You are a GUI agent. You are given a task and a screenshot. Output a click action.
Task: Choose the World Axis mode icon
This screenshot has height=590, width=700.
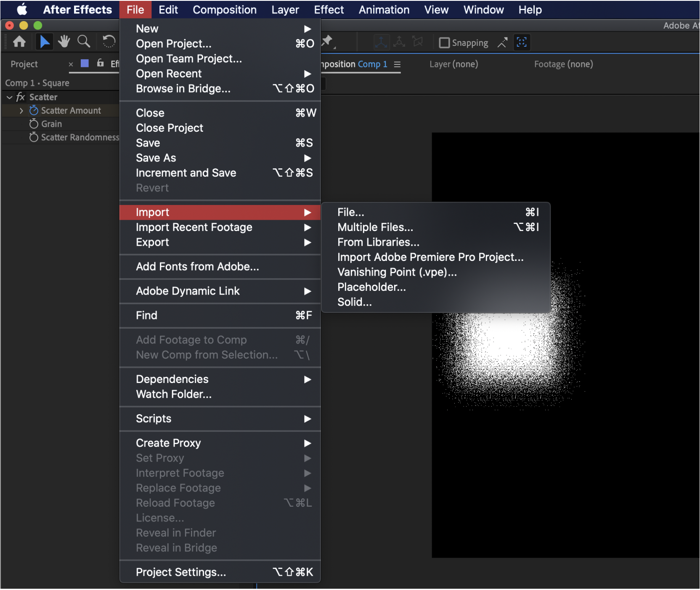399,42
